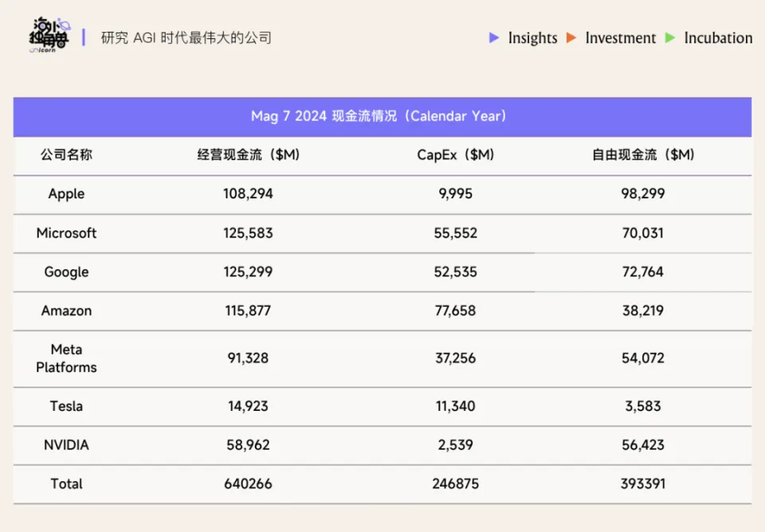
Task: Select the Apple row name cell
Action: [x=66, y=194]
